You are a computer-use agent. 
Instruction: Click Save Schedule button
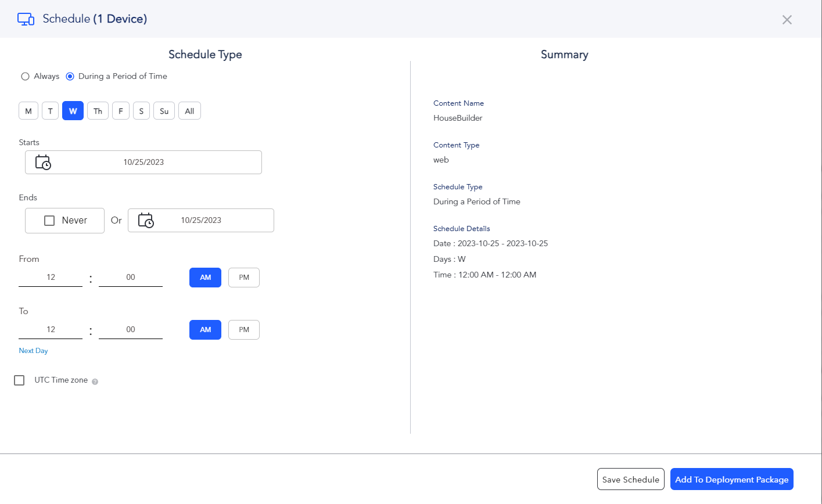coord(631,479)
